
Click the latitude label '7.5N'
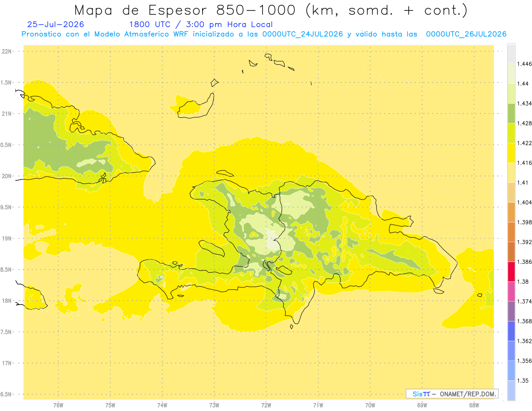tap(6, 332)
